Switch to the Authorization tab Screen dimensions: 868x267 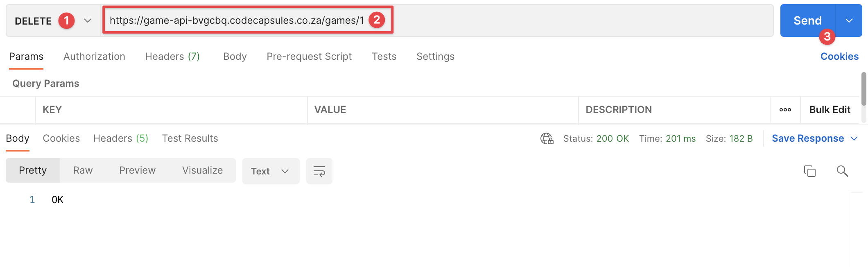pyautogui.click(x=94, y=57)
